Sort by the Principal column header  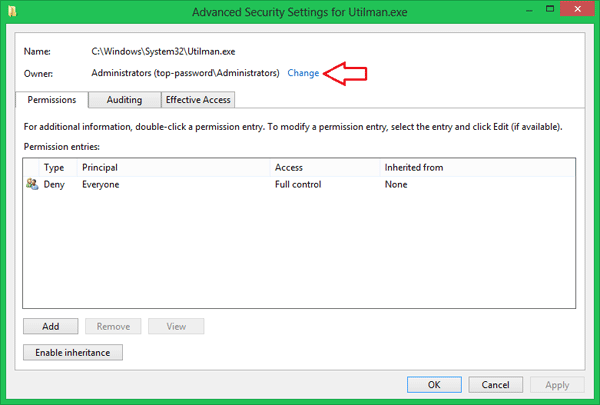click(174, 167)
